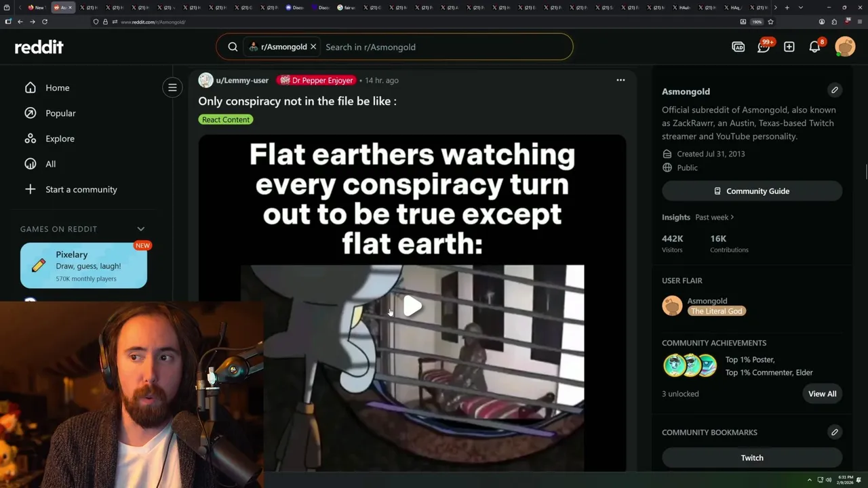Open the Twitch bookmark button
Screen dimensions: 868x488
[752, 457]
